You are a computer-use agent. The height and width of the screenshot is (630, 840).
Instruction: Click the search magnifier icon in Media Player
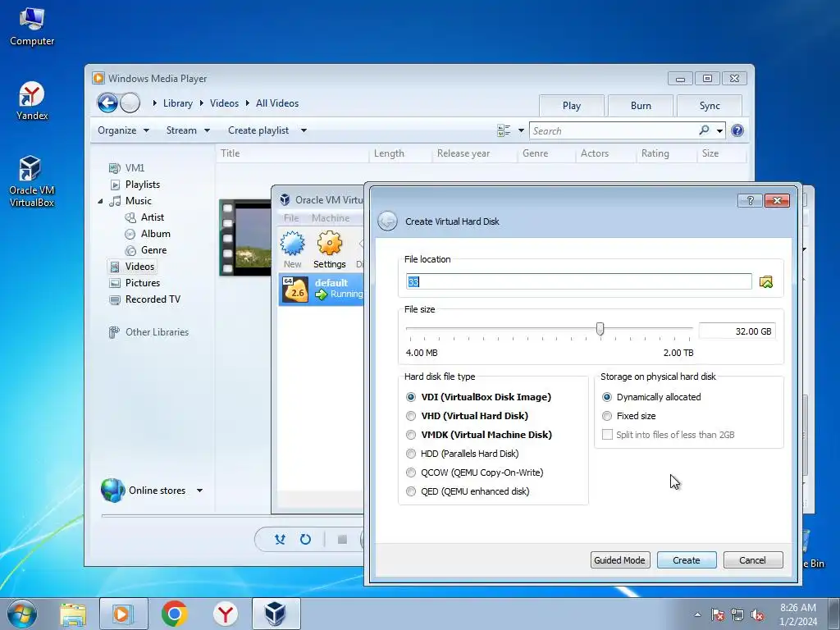point(705,130)
